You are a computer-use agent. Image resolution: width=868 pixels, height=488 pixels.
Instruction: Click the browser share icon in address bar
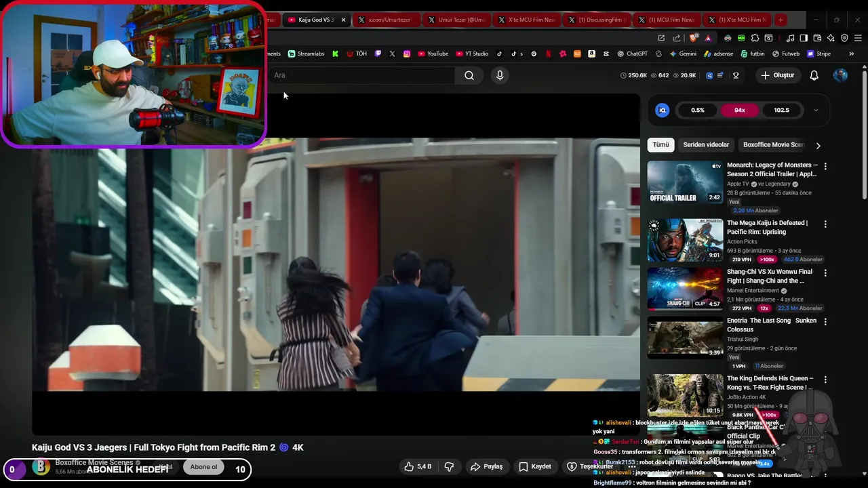[677, 38]
